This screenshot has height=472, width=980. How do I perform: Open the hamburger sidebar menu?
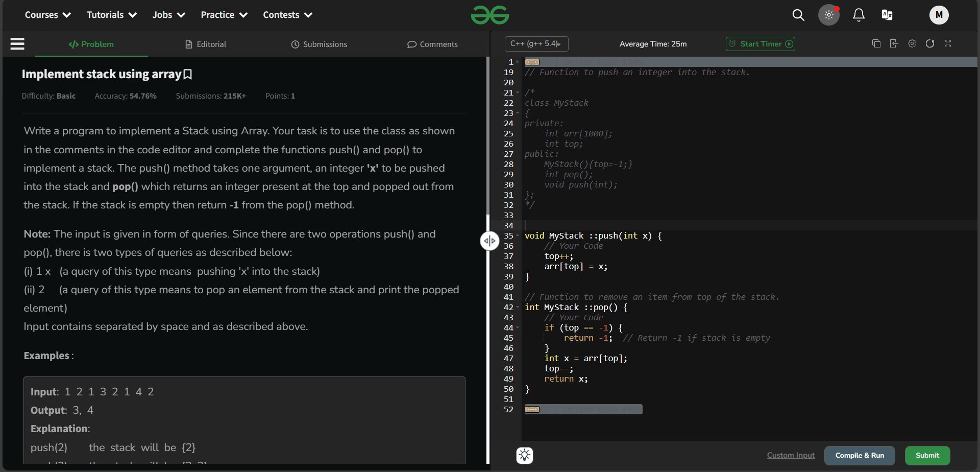pos(17,44)
